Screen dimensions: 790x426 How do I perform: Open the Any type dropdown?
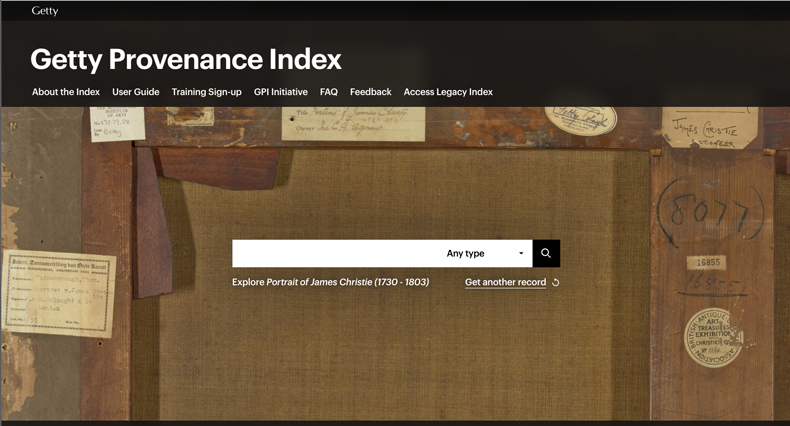(x=484, y=253)
